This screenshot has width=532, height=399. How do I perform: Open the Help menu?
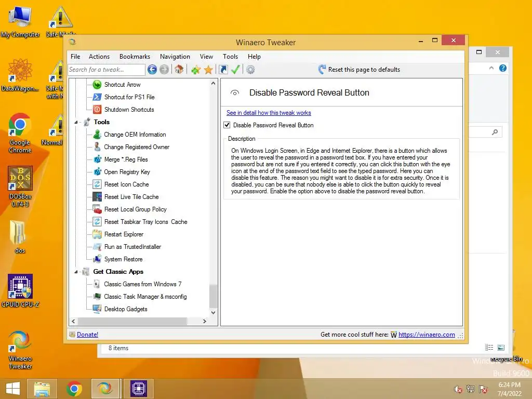(x=254, y=57)
